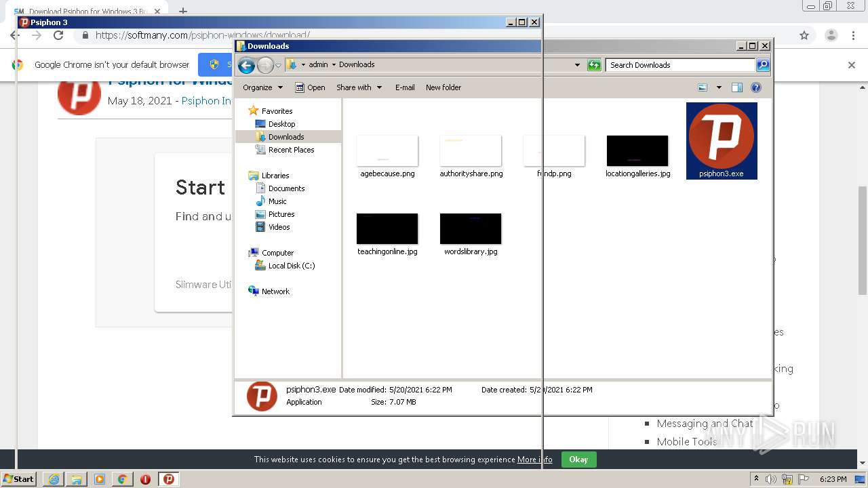Select wordslibrary.jpg file

(471, 235)
